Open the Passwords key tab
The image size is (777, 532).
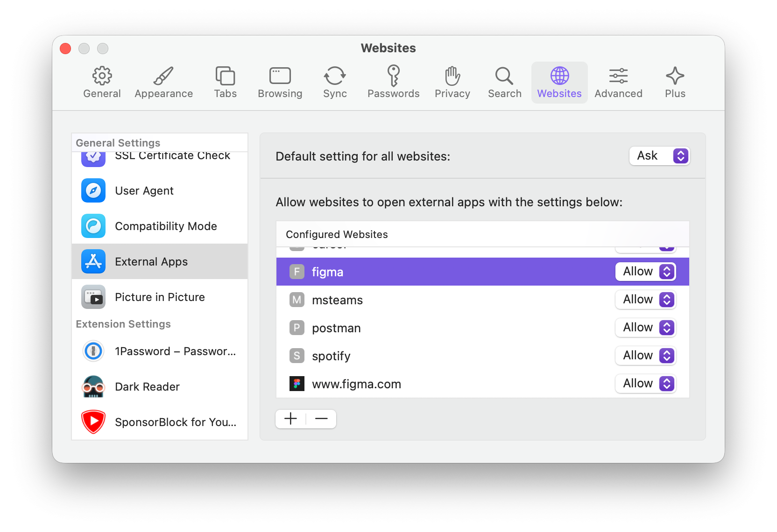(393, 83)
